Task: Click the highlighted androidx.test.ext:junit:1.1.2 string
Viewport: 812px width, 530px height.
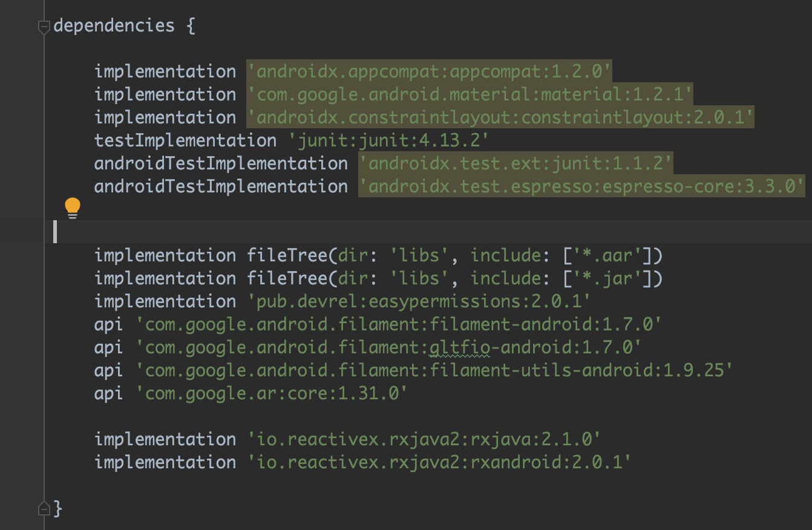Action: tap(516, 163)
